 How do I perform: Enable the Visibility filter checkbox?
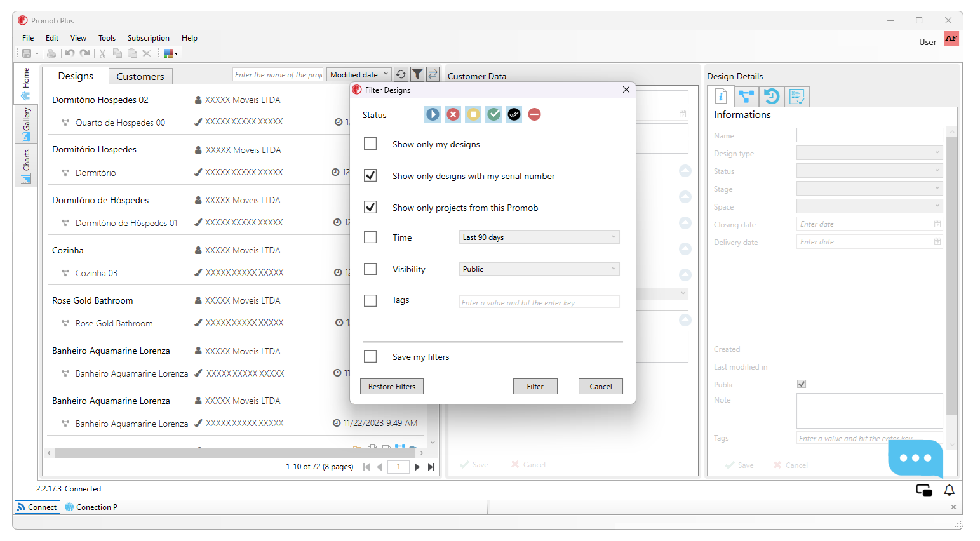(370, 269)
